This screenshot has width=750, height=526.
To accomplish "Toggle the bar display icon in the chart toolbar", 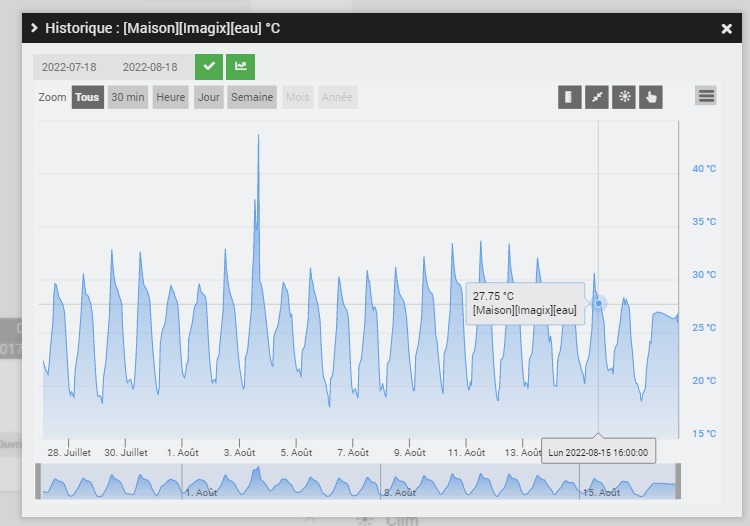I will [x=570, y=97].
